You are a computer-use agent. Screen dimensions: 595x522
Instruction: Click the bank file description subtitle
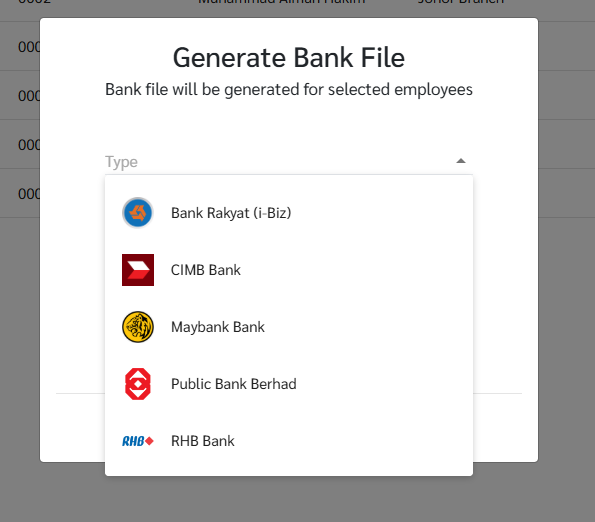click(289, 90)
